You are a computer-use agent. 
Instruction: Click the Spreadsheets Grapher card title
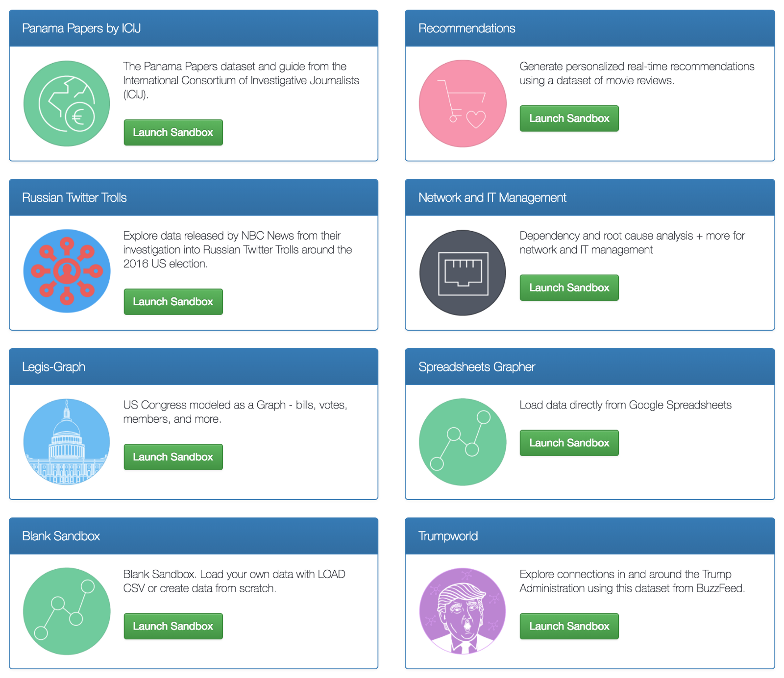[476, 367]
